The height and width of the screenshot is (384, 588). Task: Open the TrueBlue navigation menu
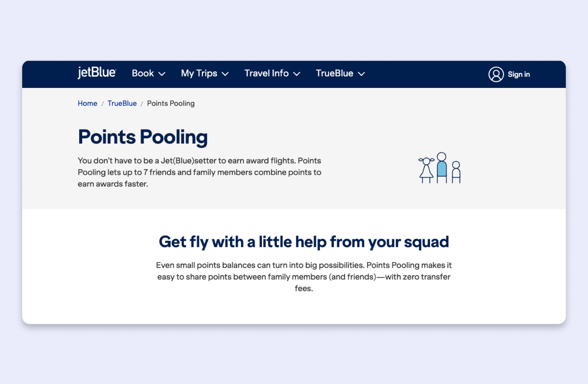point(340,73)
